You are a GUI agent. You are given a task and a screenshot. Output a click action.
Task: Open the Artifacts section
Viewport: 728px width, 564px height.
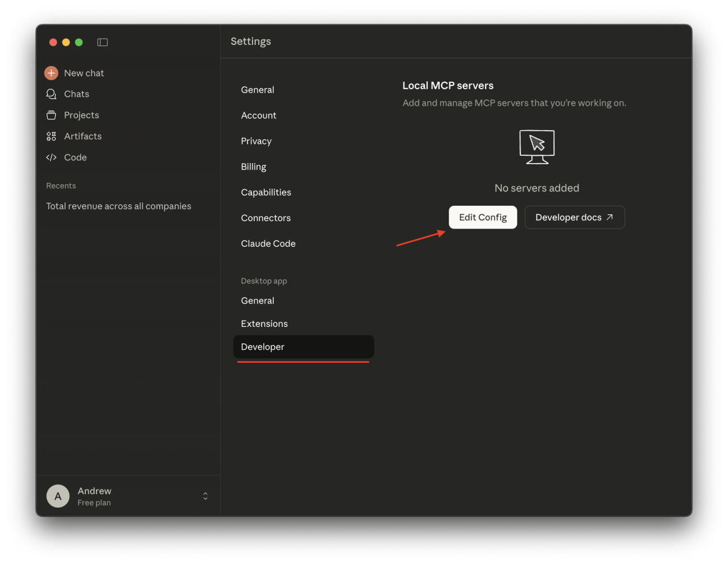[x=82, y=136]
